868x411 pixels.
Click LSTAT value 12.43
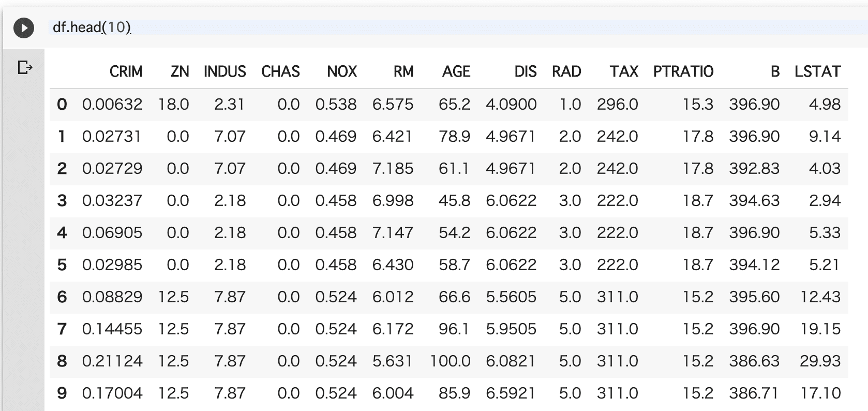[820, 297]
